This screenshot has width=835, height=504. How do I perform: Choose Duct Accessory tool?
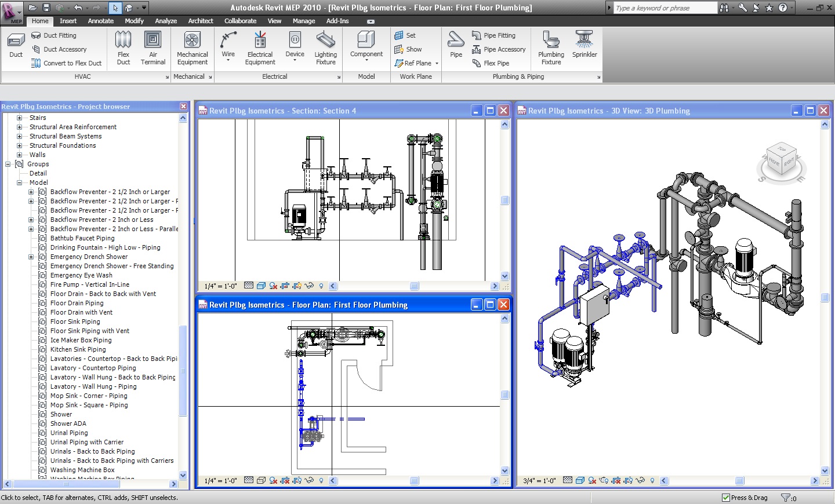point(59,49)
